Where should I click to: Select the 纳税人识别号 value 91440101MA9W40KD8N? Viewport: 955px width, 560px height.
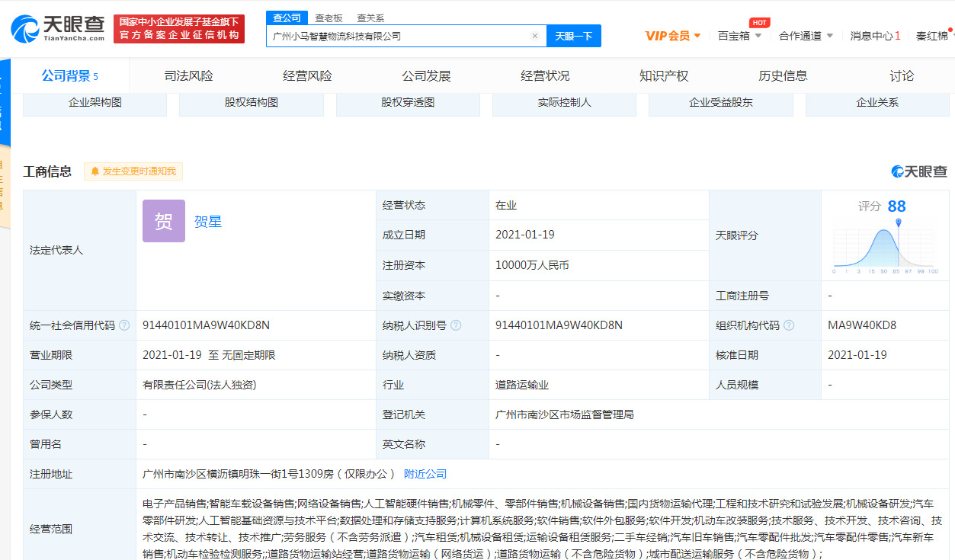(559, 325)
